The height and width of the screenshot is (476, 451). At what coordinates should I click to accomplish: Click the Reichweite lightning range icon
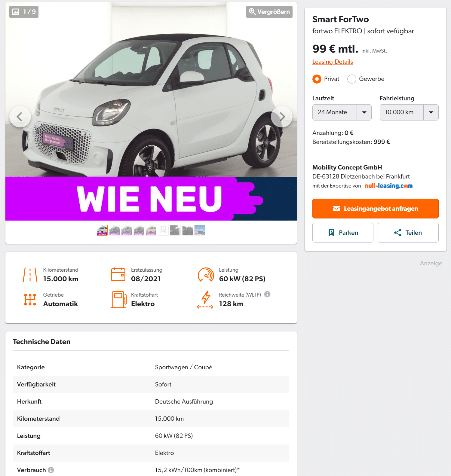coord(205,300)
